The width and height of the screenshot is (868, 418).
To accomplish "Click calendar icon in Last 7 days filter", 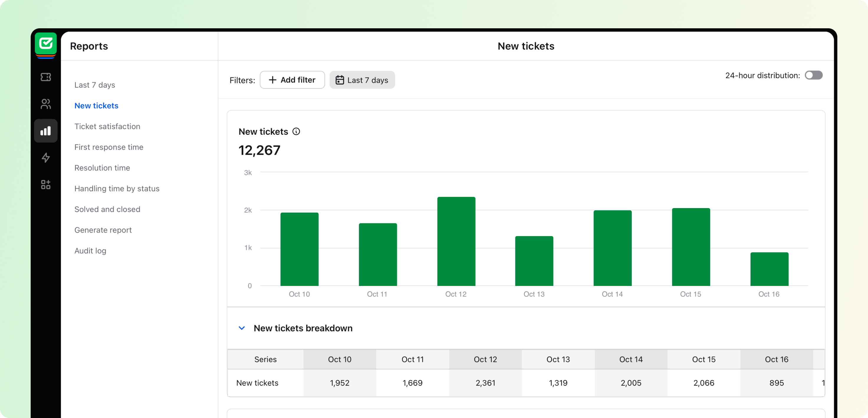I will (339, 80).
